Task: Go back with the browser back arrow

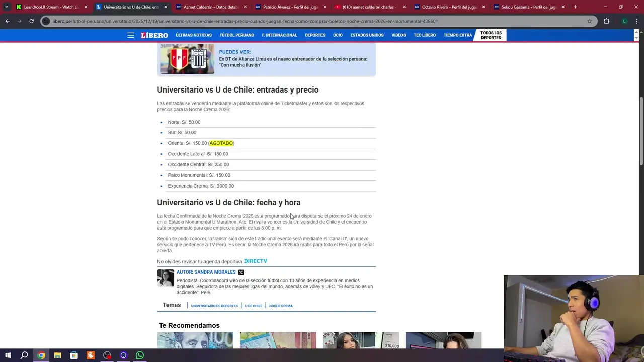Action: [x=7, y=21]
